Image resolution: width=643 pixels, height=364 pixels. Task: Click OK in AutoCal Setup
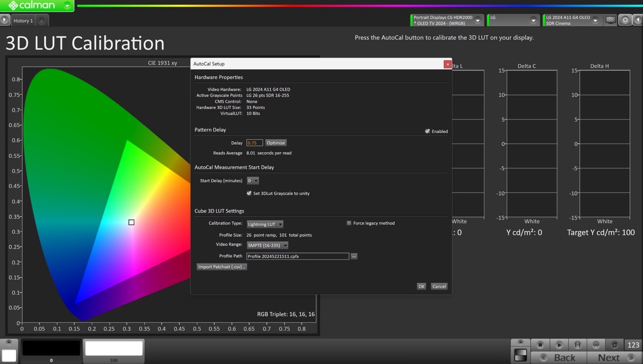click(421, 286)
